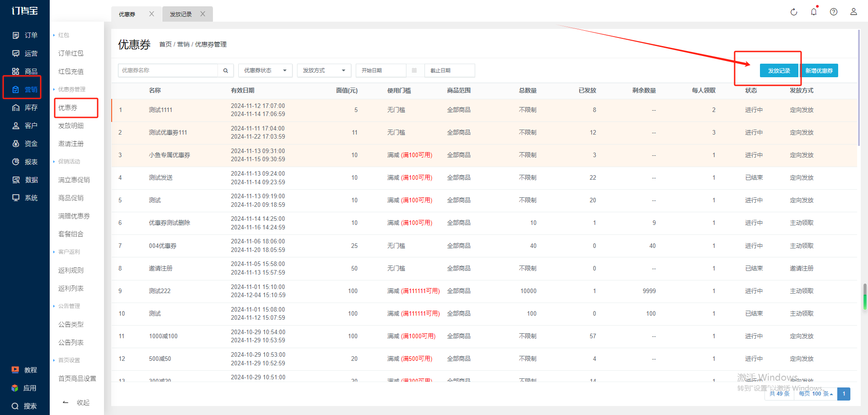Screen dimensions: 868x415
Task: Collapse the 红包 menu group
Action: click(63, 35)
